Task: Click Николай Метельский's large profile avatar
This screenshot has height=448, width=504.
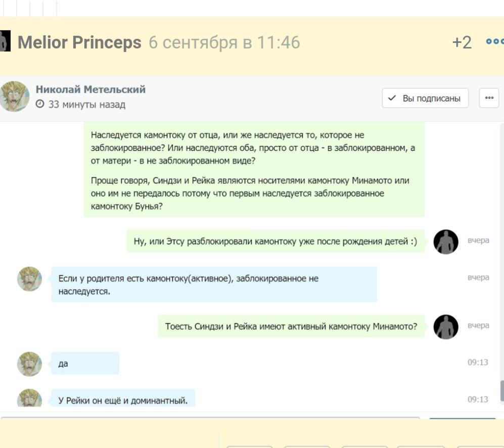Action: click(x=15, y=96)
